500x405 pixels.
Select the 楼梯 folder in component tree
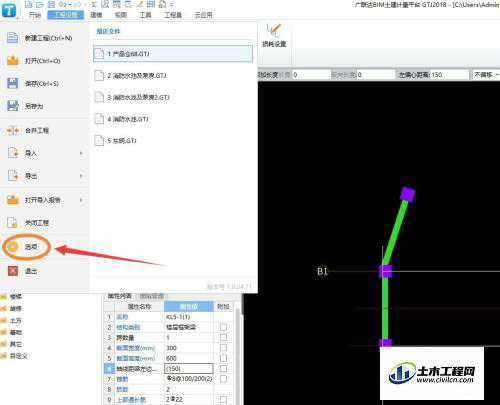[15, 297]
